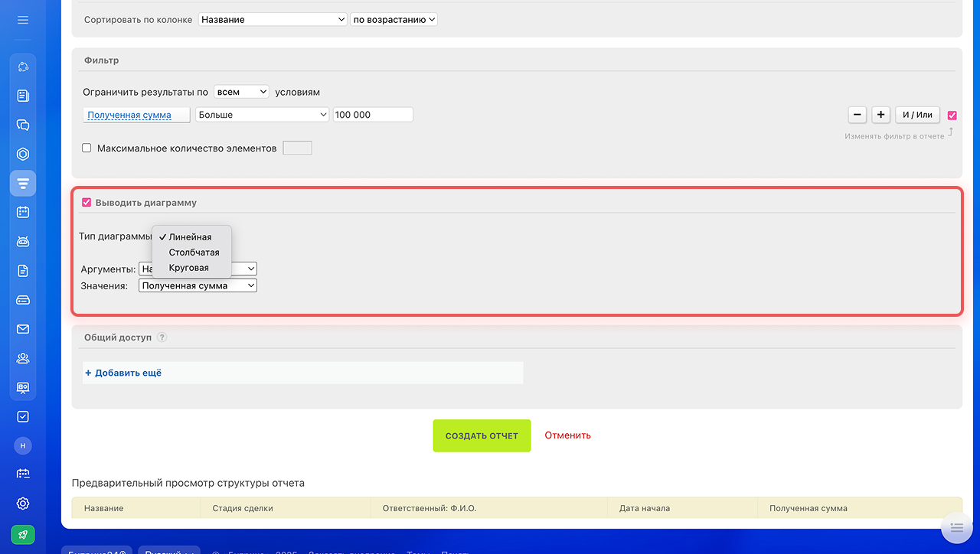Screen dimensions: 980x554
Task: Open the settings gear in the sidebar
Action: (23, 503)
